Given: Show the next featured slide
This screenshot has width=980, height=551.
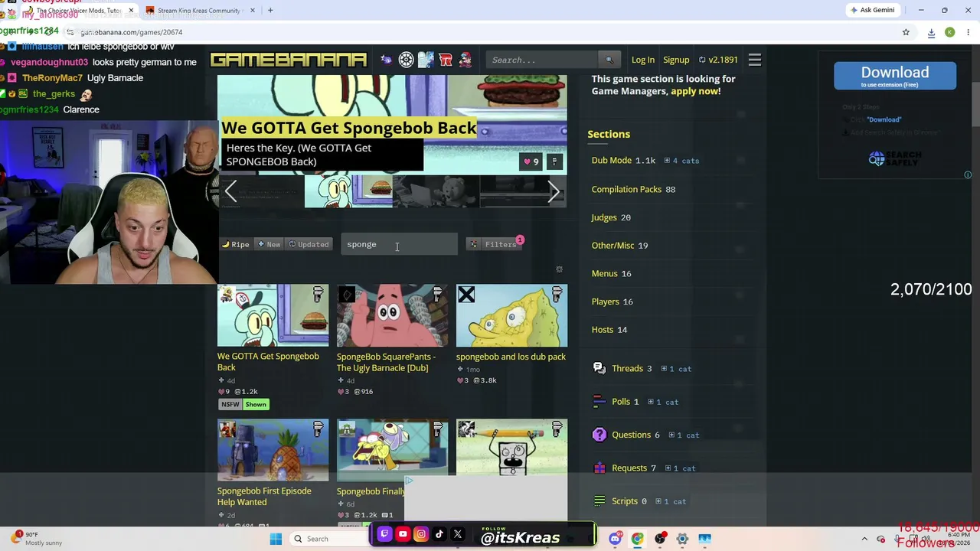Looking at the screenshot, I should pyautogui.click(x=554, y=191).
